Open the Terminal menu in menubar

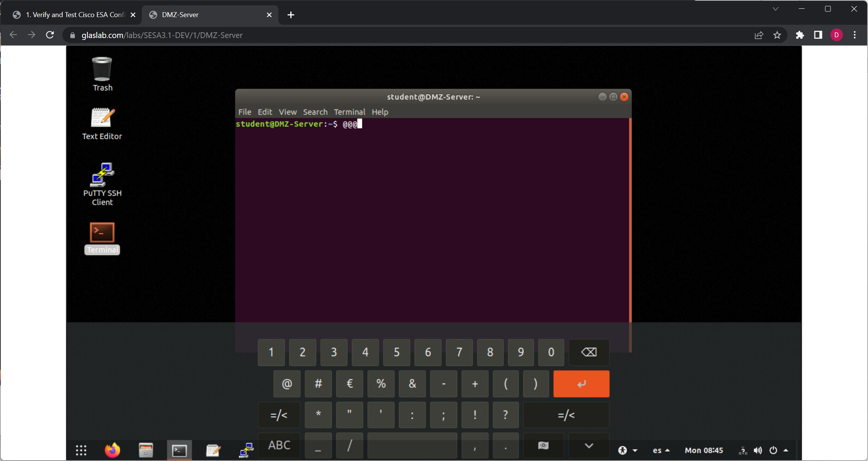coord(349,112)
